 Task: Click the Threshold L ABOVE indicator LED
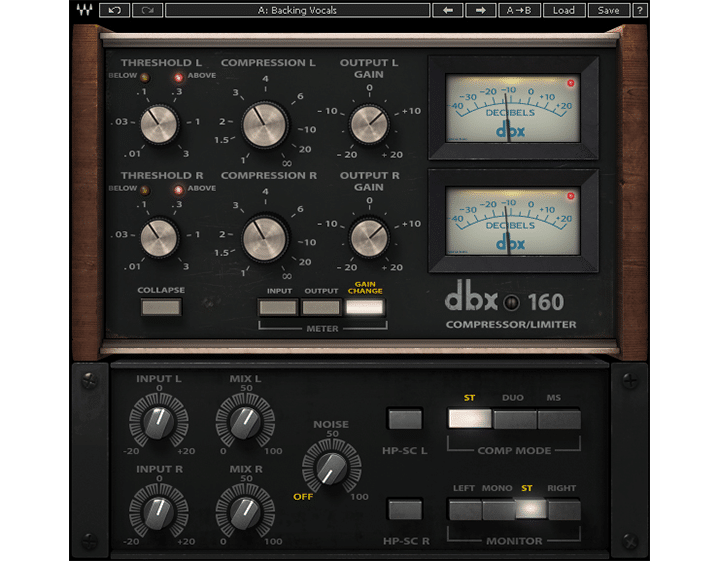178,77
